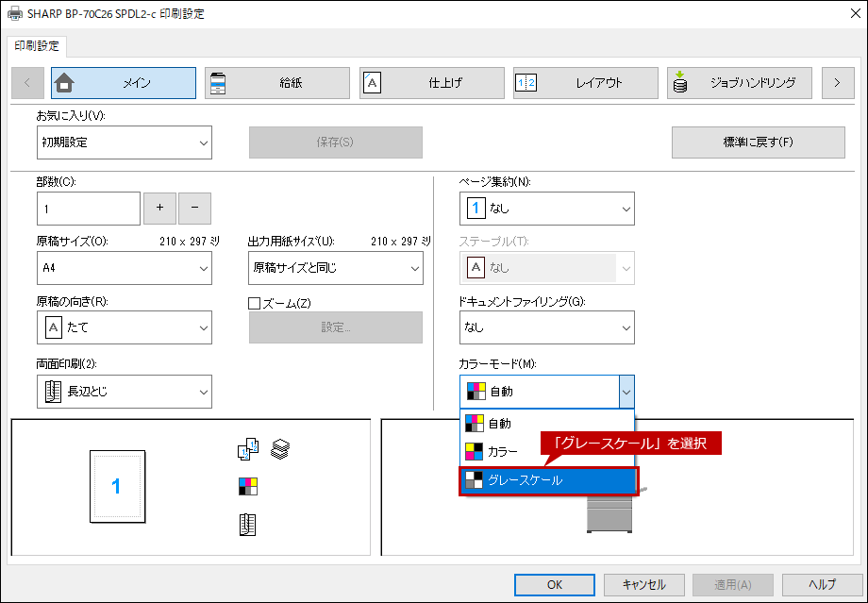Click the 標準に戻す button

758,142
